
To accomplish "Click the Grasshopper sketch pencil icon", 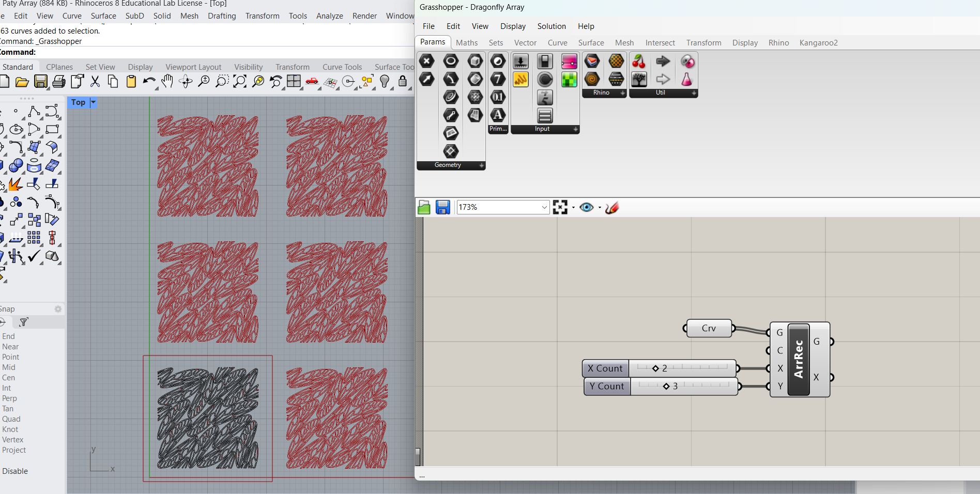I will click(612, 208).
